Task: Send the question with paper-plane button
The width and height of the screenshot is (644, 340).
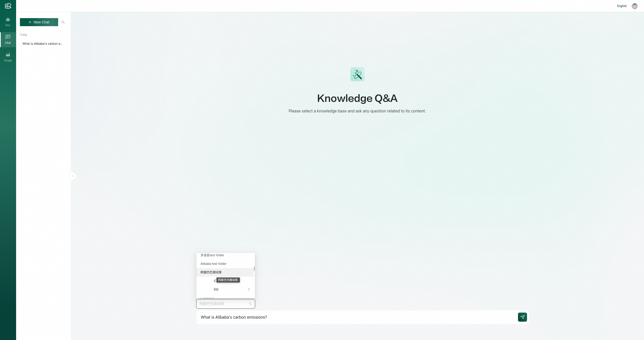Action: pos(522,317)
